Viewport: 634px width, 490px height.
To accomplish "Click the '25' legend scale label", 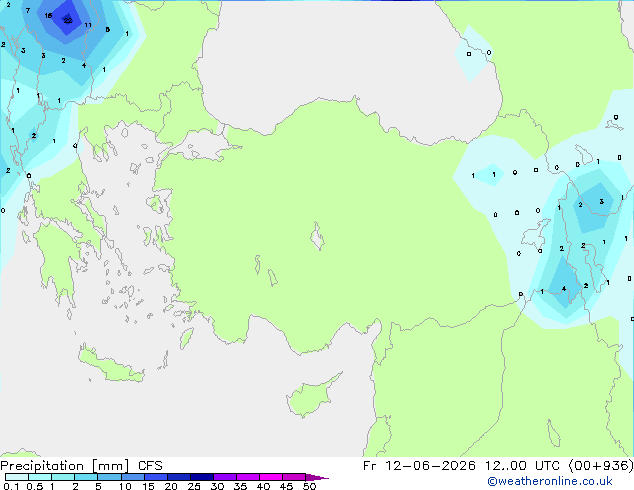I will [x=194, y=486].
